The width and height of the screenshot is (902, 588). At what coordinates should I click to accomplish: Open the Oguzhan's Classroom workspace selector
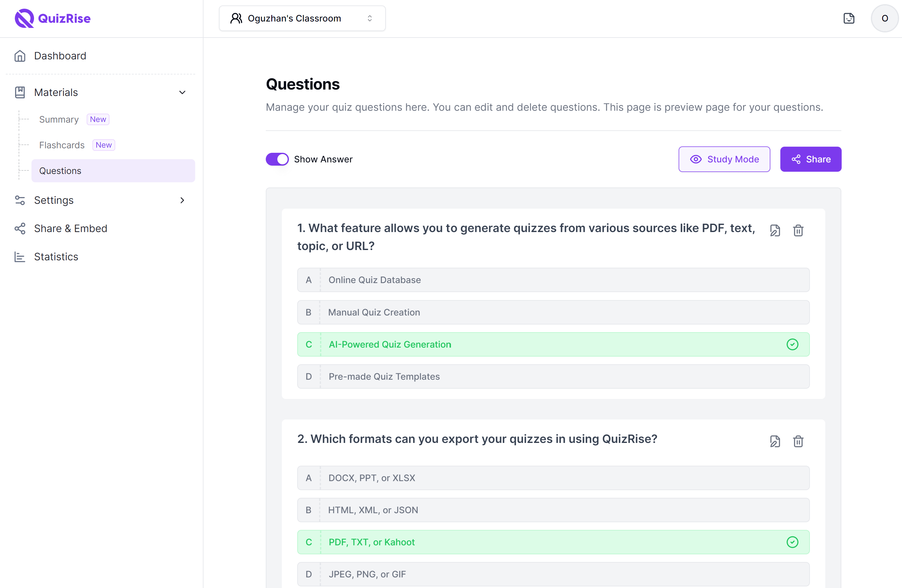coord(302,18)
